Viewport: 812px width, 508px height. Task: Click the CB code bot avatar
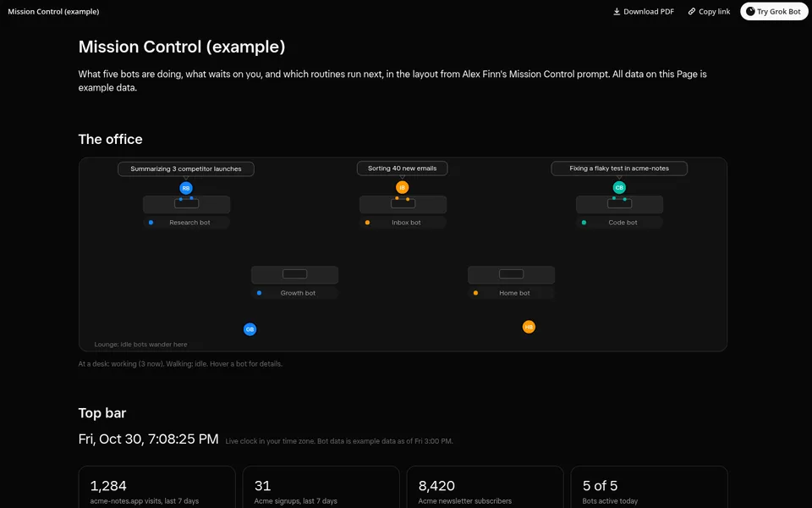(619, 188)
